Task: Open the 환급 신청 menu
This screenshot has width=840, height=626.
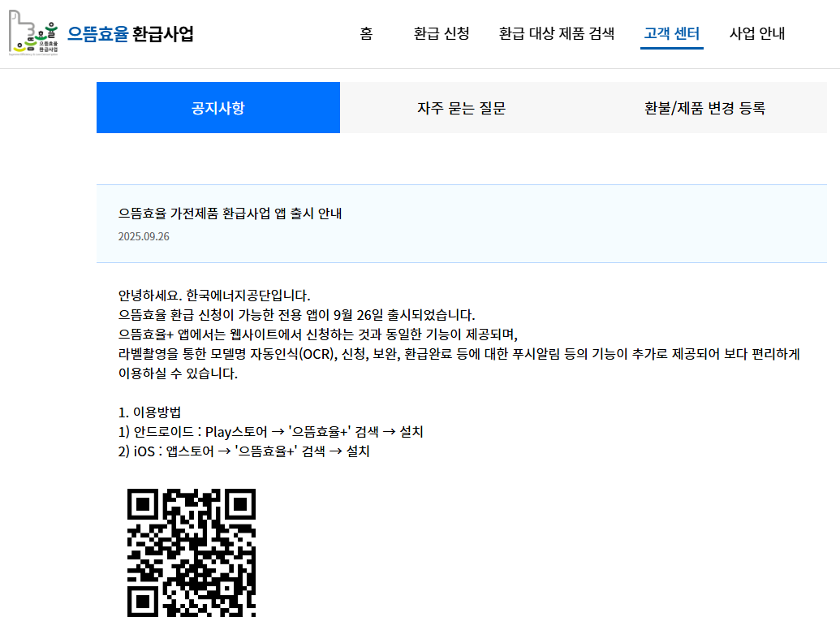Action: tap(442, 33)
